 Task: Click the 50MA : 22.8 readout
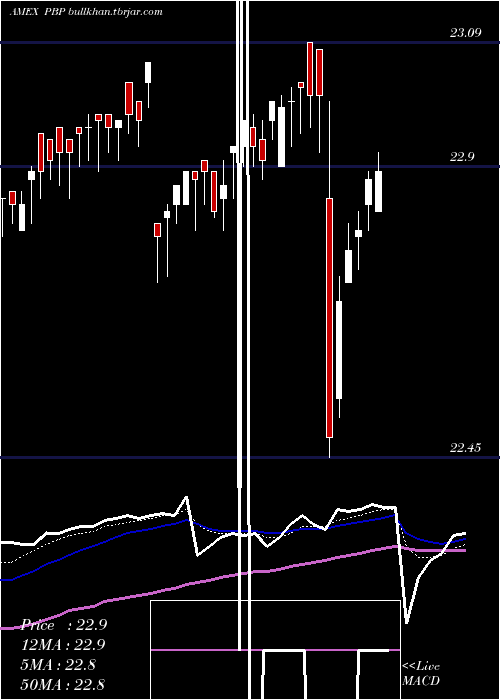pyautogui.click(x=62, y=684)
